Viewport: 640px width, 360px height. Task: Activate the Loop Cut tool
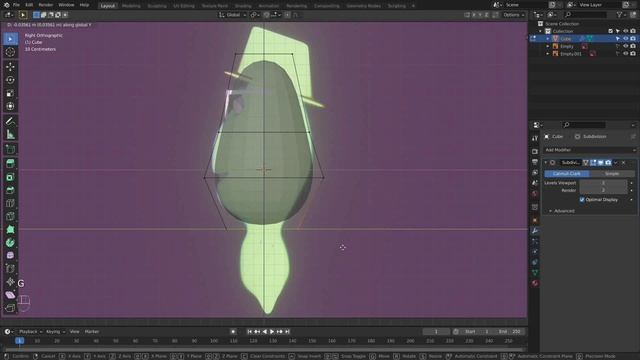(x=10, y=203)
